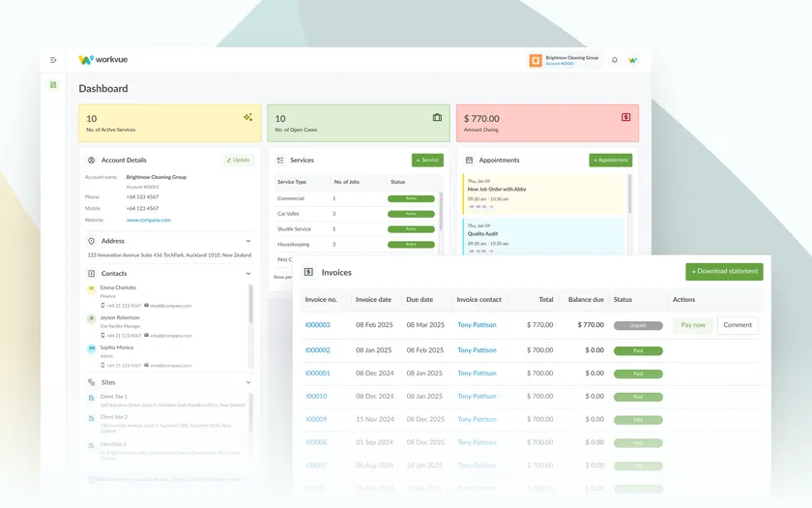
Task: Click the Client Site 1 building icon
Action: pyautogui.click(x=91, y=398)
